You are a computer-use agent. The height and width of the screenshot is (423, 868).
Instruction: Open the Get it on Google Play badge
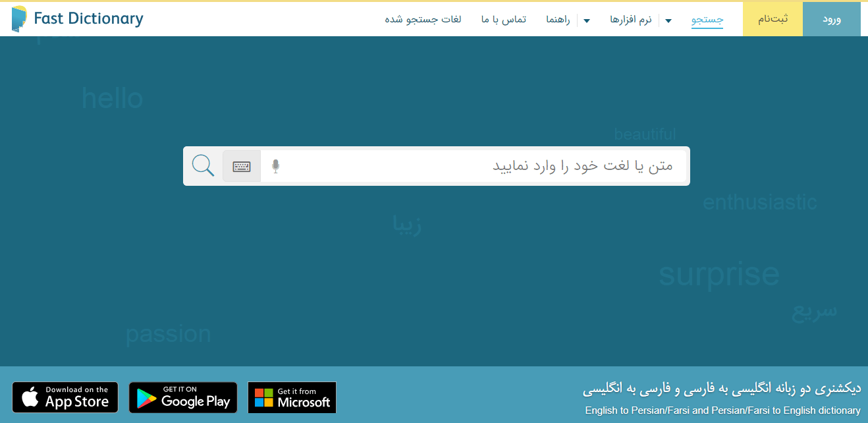pos(183,397)
